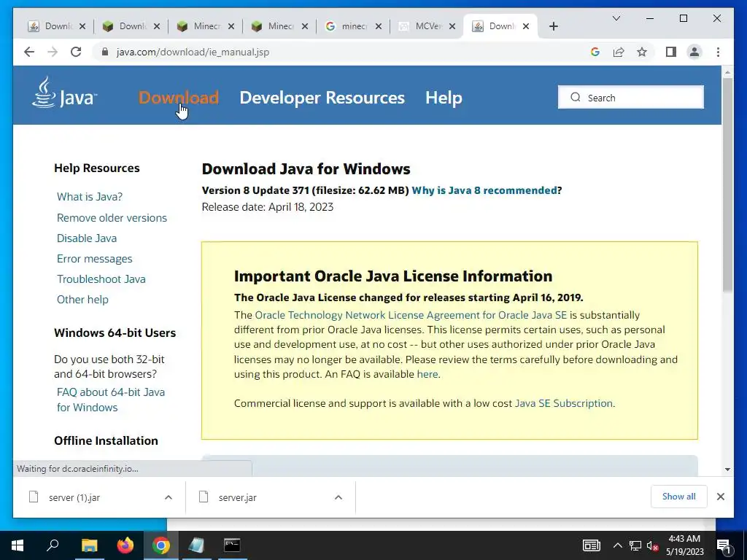Open the Download menu in Java header

coord(179,97)
